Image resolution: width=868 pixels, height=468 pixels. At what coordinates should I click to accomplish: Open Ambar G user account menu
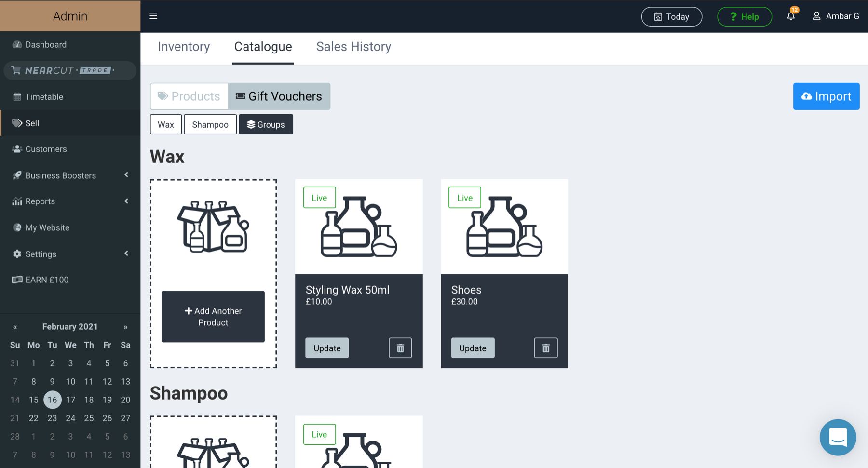836,16
